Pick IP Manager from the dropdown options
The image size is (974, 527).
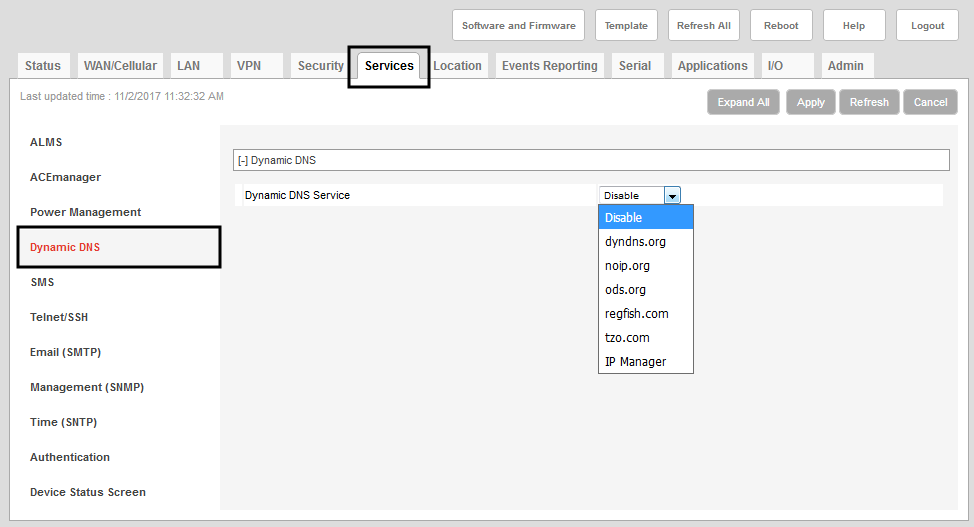pyautogui.click(x=635, y=362)
